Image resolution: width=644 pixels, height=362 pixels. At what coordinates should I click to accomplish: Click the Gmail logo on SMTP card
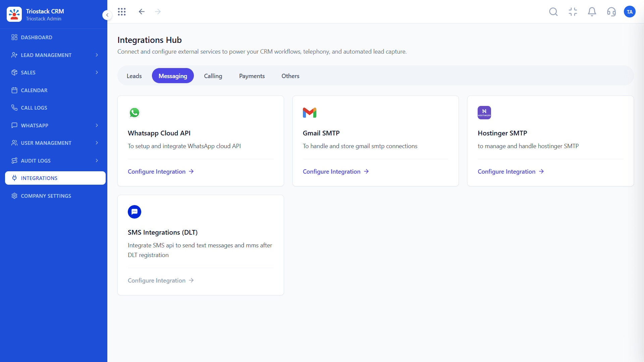pos(310,113)
